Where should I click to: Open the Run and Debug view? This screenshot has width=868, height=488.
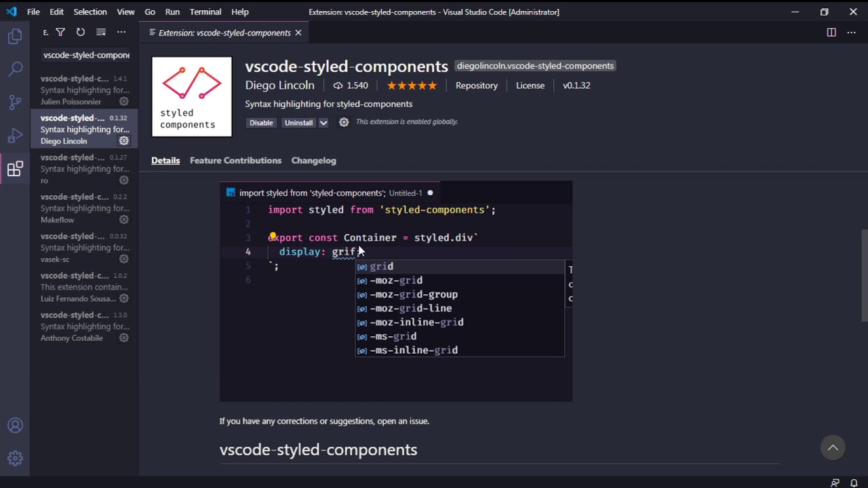tap(15, 136)
